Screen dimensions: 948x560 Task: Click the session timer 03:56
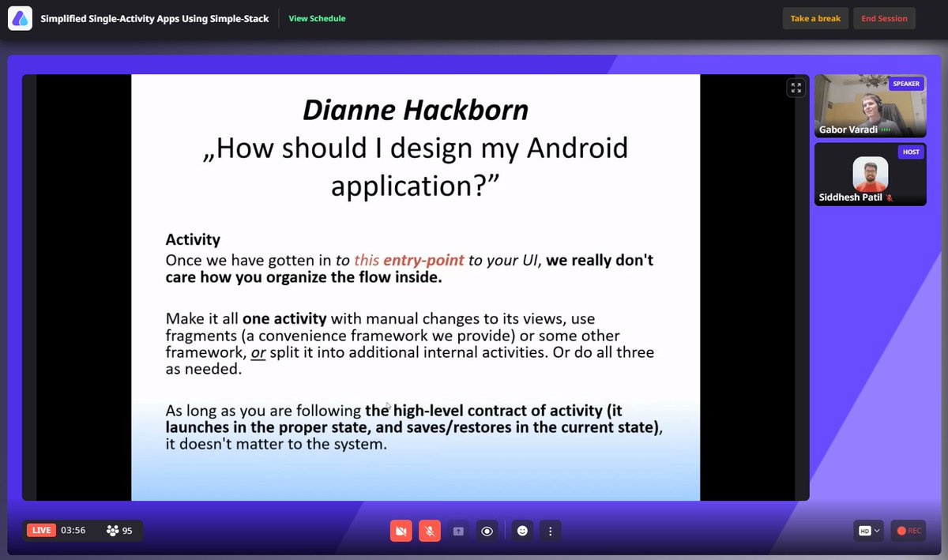pos(73,530)
